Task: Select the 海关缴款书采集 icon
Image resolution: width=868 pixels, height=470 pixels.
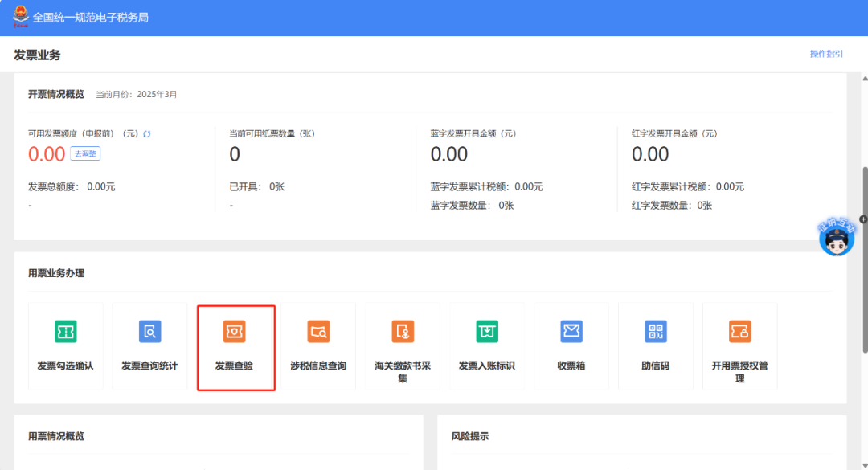Action: click(x=403, y=332)
